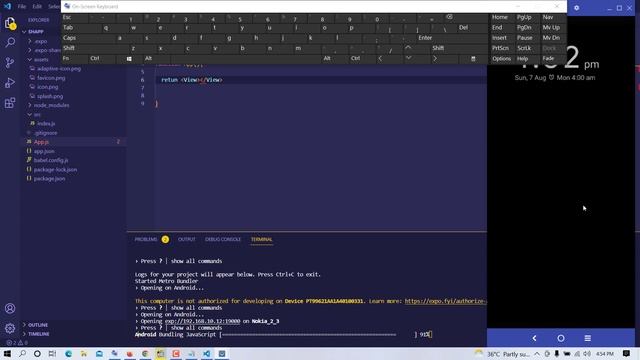This screenshot has height=360, width=640.
Task: Open Task View in the taskbar
Action: (52, 353)
